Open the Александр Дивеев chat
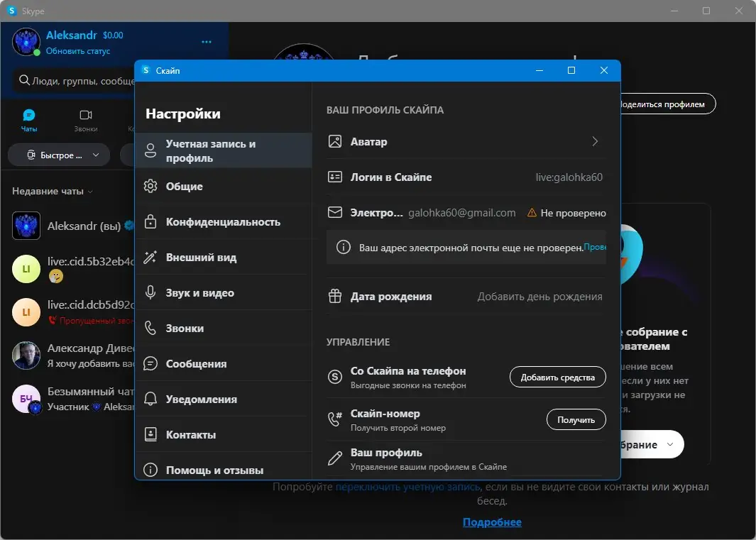This screenshot has height=540, width=756. click(x=67, y=356)
